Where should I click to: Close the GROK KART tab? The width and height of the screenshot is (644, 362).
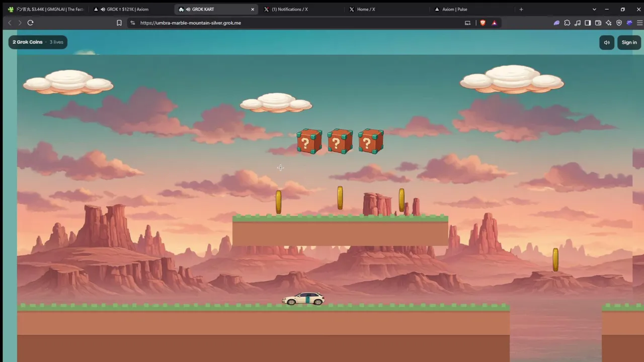pos(253,9)
